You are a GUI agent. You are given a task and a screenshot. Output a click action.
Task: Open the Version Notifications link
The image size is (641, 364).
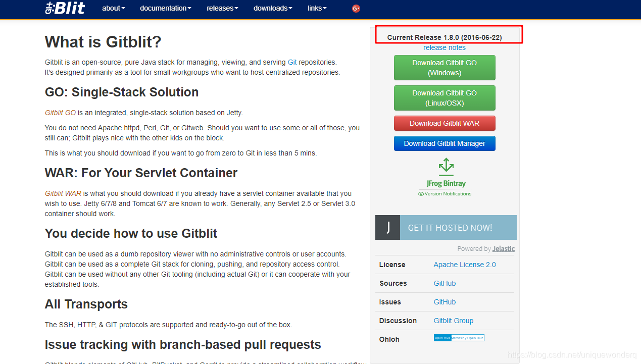pos(445,194)
